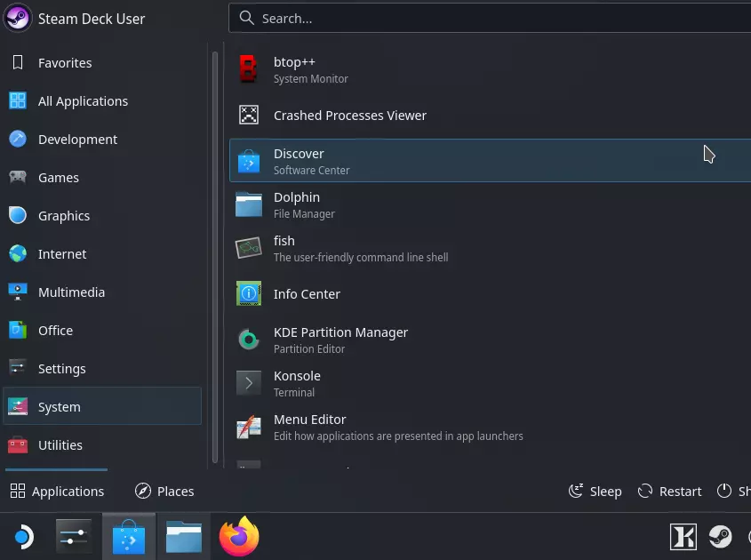The image size is (751, 560).
Task: Open the Office category
Action: pyautogui.click(x=102, y=331)
